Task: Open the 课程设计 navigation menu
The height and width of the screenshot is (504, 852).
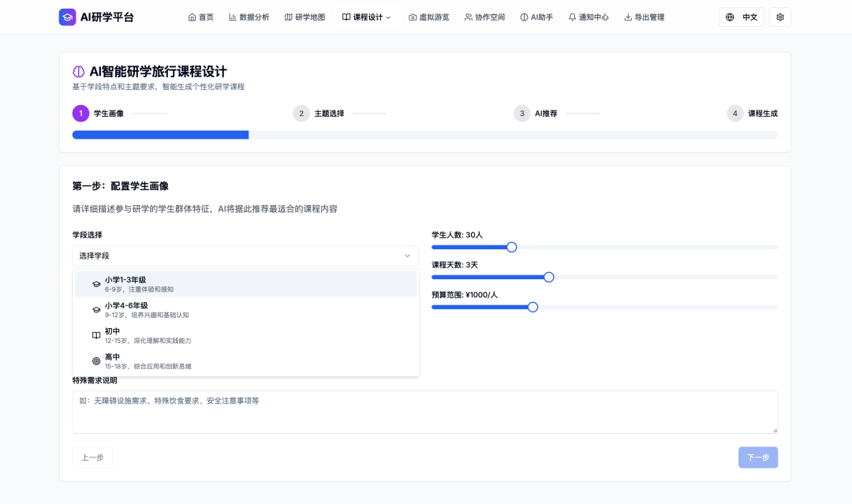Action: (366, 17)
